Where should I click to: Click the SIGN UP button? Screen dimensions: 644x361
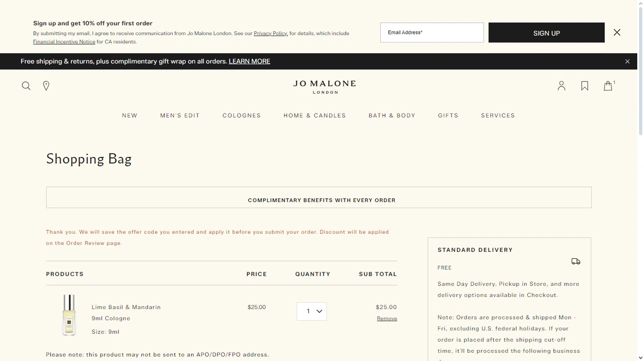coord(547,33)
